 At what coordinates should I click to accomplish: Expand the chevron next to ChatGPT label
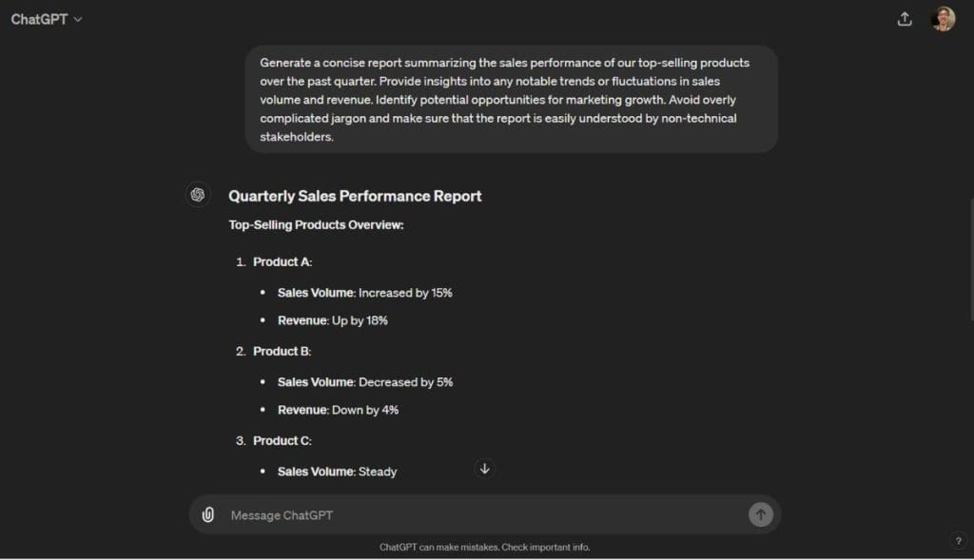coord(75,19)
